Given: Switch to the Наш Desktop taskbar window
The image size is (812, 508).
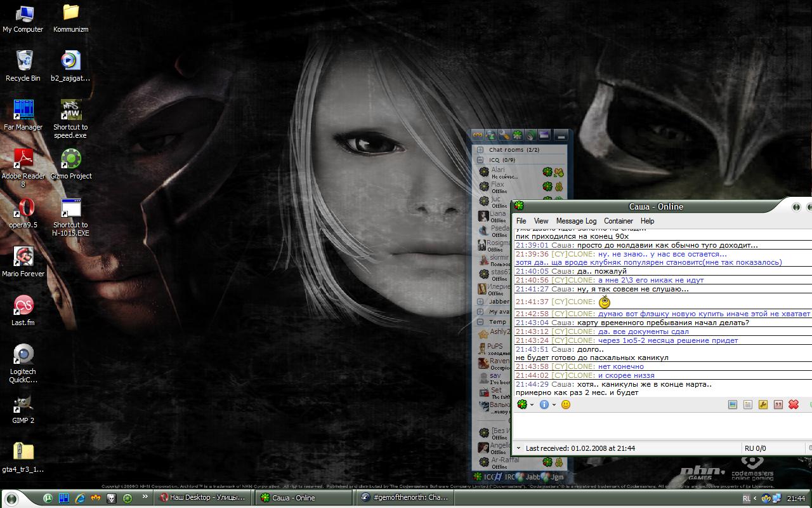Looking at the screenshot, I should click(x=202, y=498).
